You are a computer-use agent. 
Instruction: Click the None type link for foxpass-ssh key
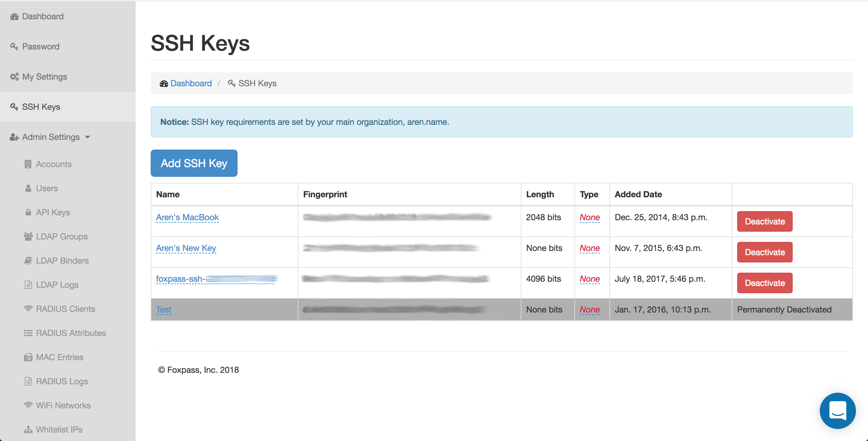pyautogui.click(x=589, y=279)
